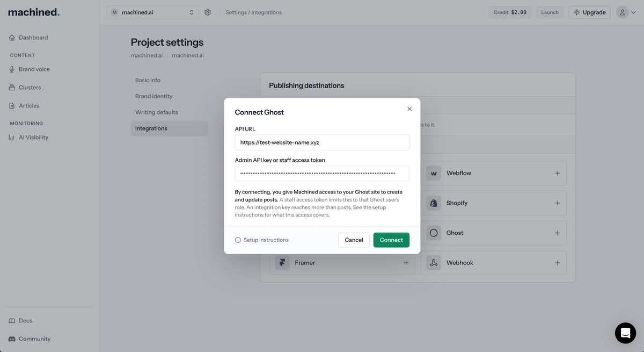Click the Clusters icon

12,88
